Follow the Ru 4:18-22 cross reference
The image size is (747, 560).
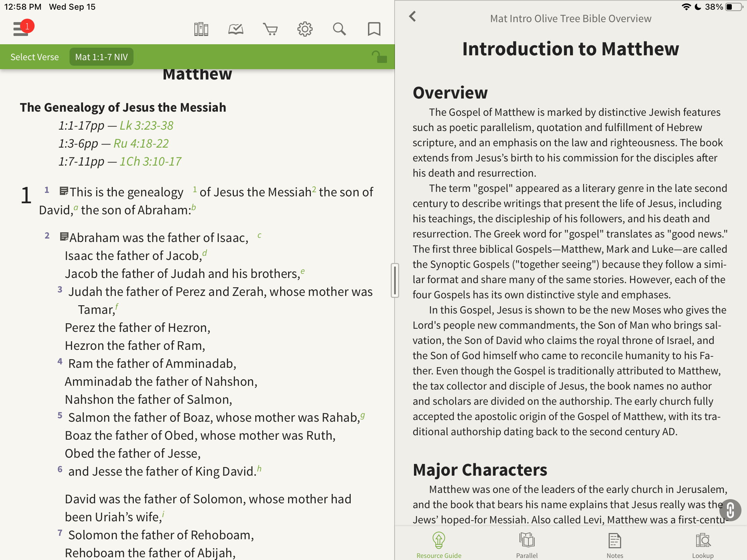(141, 143)
